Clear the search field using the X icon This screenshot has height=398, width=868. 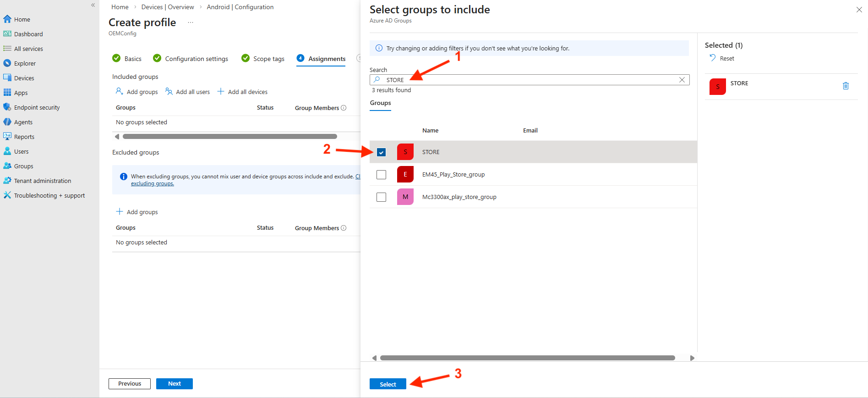click(x=682, y=80)
